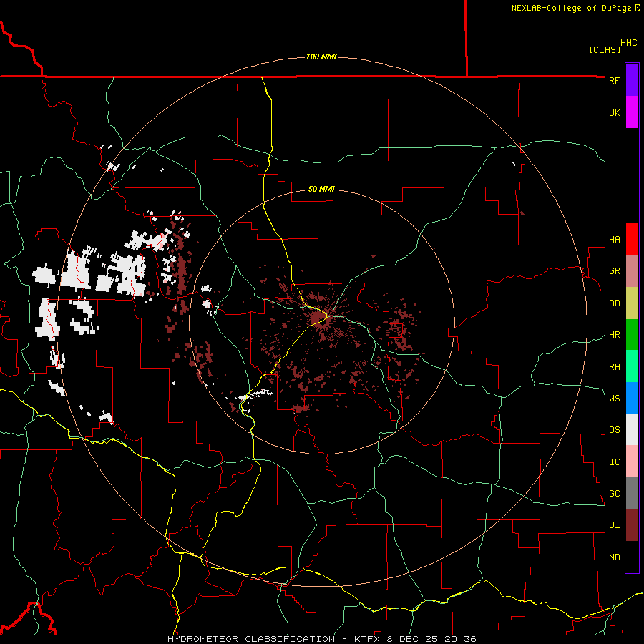
Task: Click the ND black legend swatch
Action: 632,557
